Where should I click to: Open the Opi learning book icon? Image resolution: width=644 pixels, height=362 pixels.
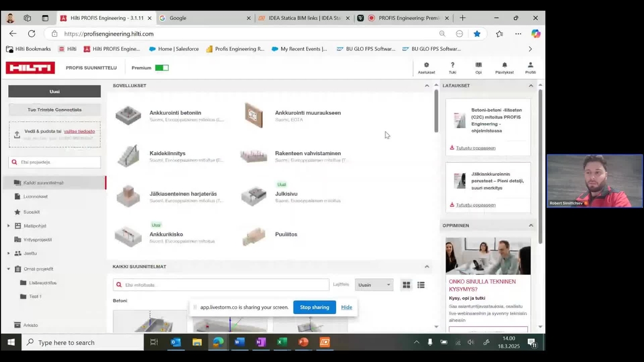[x=479, y=65]
